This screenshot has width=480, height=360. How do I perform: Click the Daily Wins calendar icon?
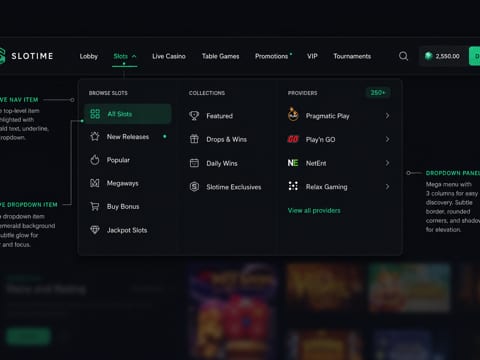click(x=194, y=163)
